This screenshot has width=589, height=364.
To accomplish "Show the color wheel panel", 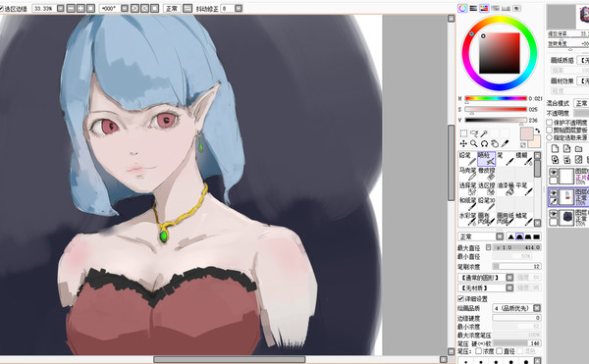I will point(462,8).
